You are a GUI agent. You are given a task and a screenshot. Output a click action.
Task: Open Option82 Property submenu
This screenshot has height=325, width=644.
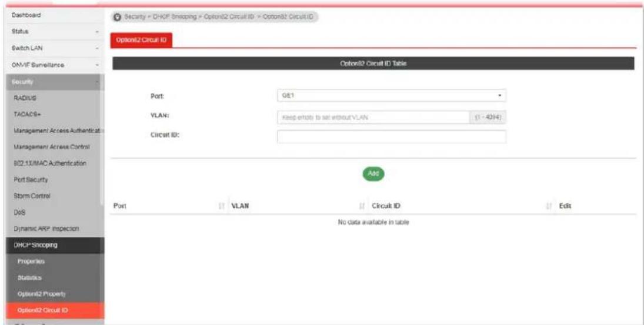coord(55,294)
